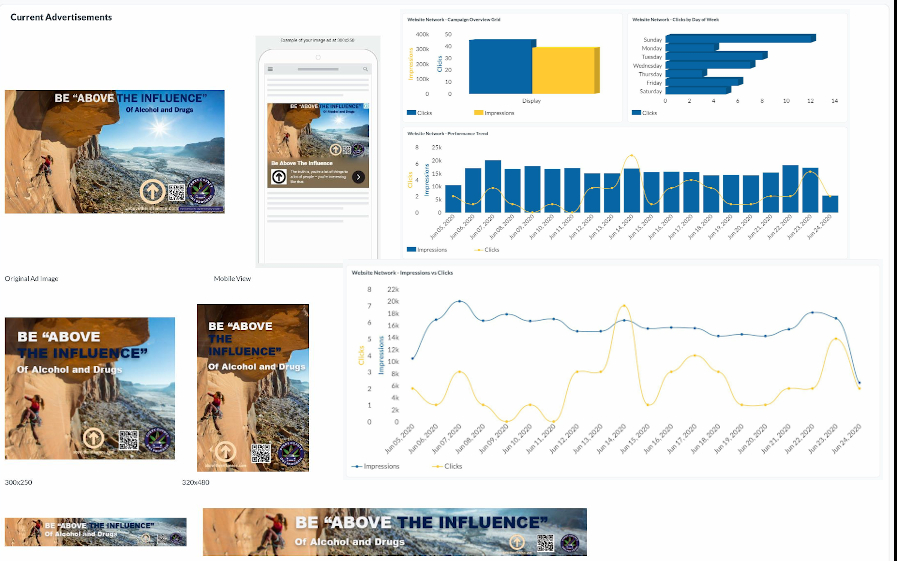Click the hamburger menu icon in phone mockup
The image size is (897, 561).
click(270, 69)
